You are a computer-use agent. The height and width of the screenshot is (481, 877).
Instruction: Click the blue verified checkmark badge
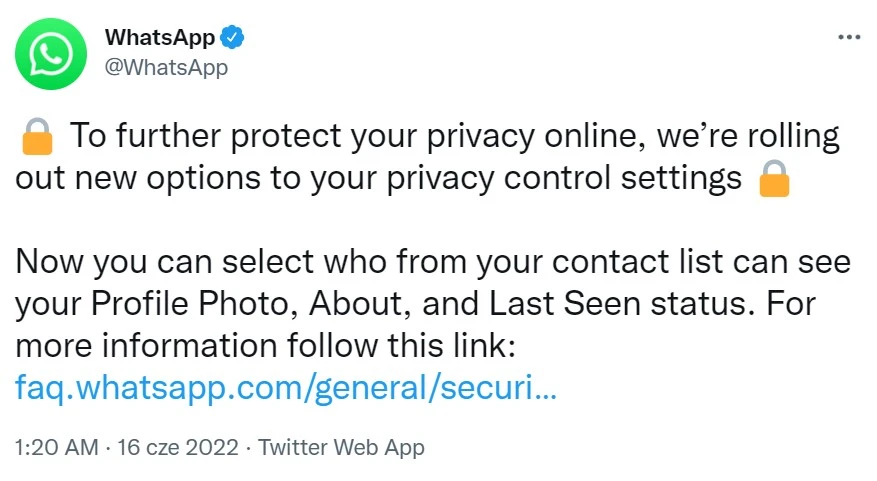tap(232, 38)
